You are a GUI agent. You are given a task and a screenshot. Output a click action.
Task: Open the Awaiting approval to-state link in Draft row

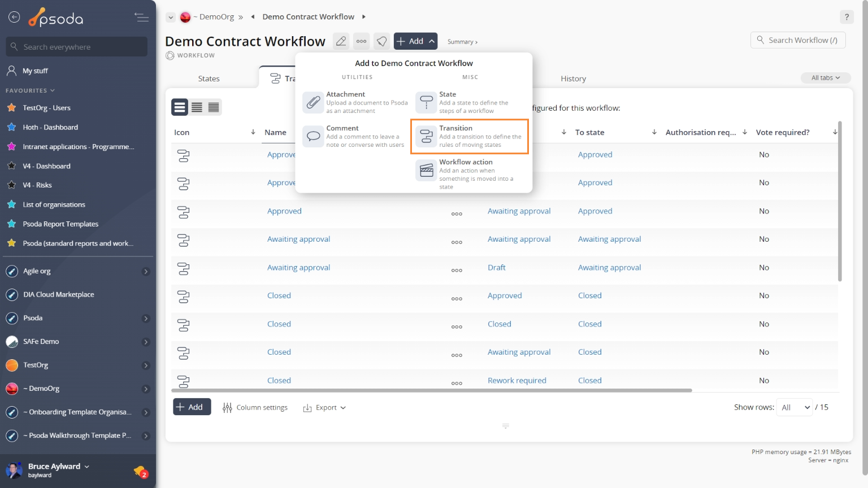point(609,268)
